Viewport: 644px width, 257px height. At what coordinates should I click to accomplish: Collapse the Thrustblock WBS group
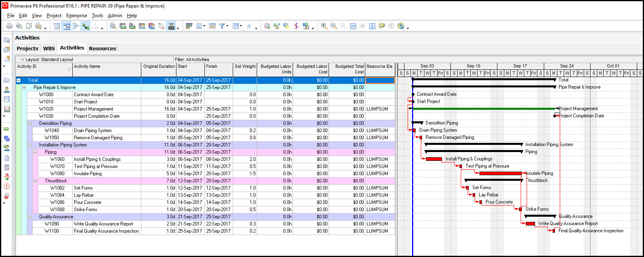[35, 181]
